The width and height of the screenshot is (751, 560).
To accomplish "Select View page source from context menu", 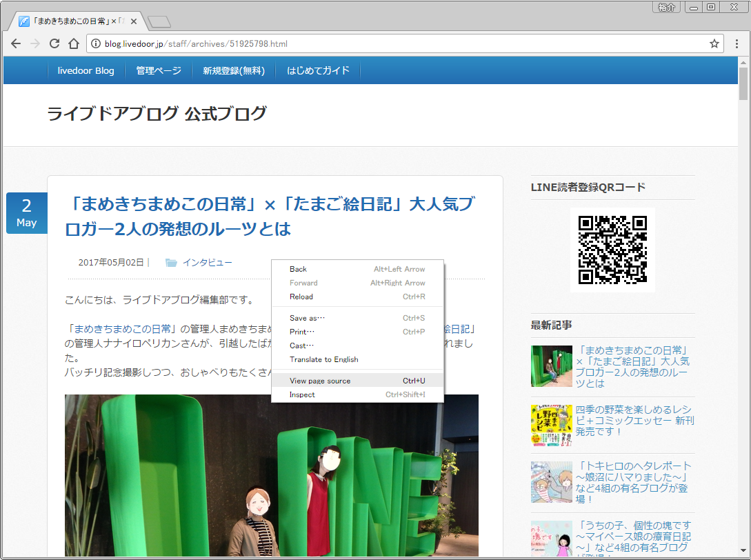I will 320,381.
